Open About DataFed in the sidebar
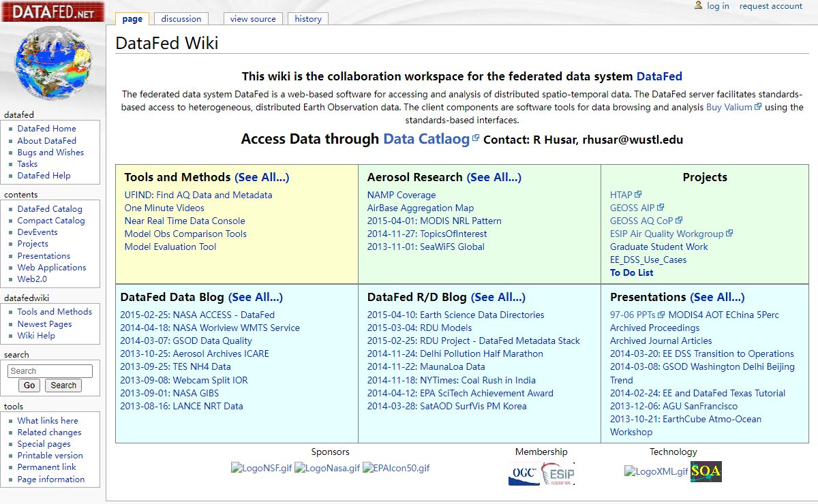Screen dimensions: 818x504 coord(46,141)
